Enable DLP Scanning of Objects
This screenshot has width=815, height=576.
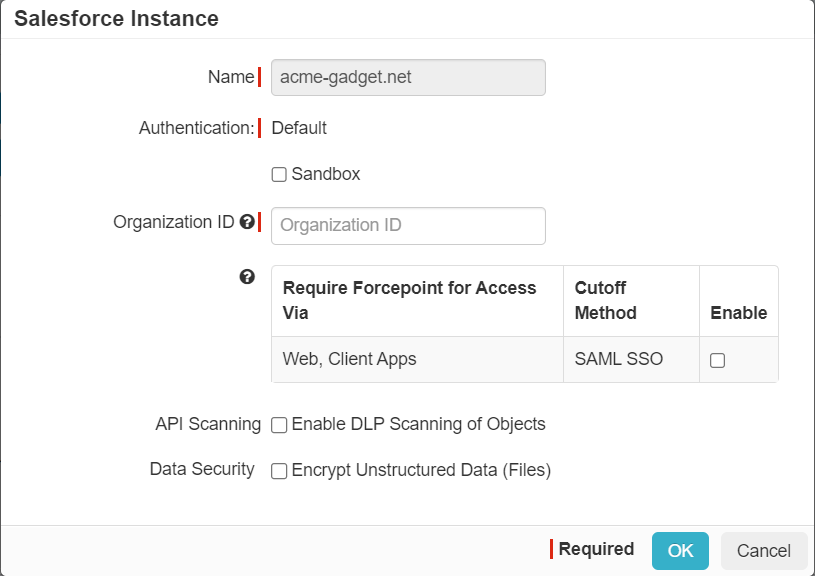(278, 424)
